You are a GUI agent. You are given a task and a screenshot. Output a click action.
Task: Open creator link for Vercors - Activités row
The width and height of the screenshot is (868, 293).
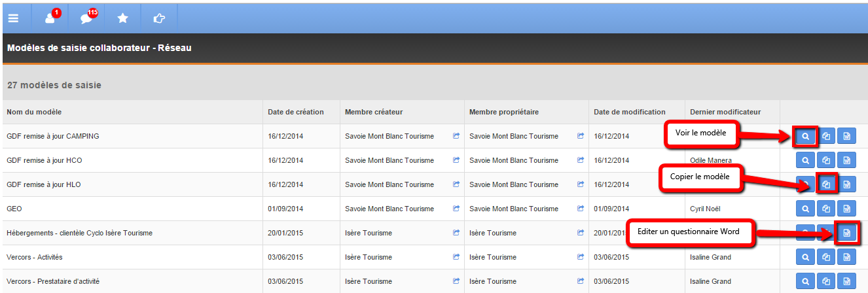click(x=456, y=257)
